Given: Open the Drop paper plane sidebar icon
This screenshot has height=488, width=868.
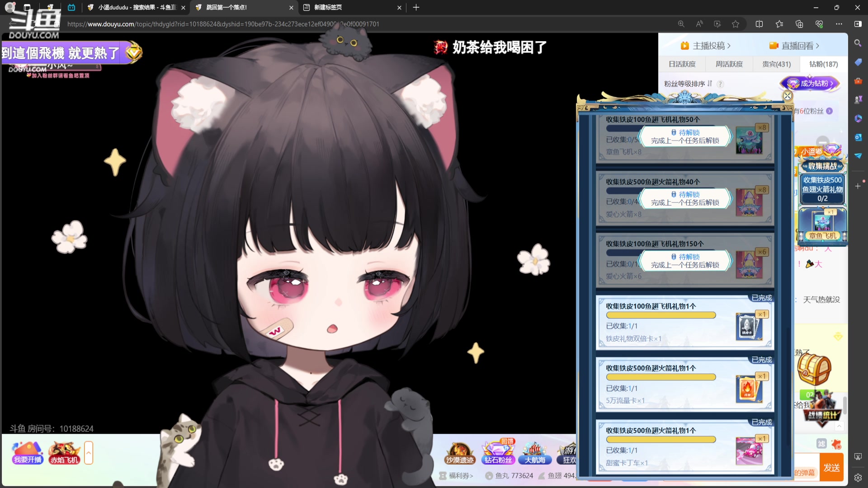Looking at the screenshot, I should [858, 155].
